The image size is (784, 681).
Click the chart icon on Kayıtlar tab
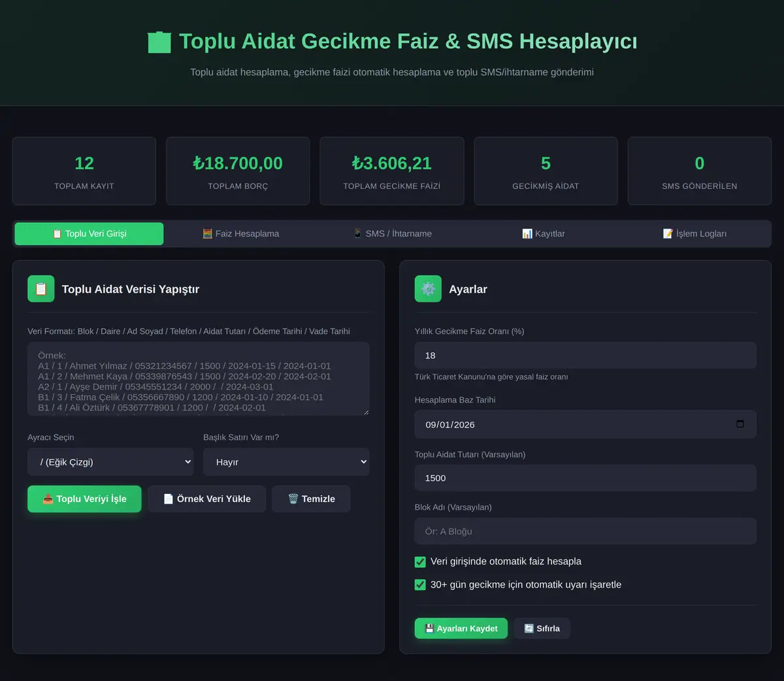point(527,233)
